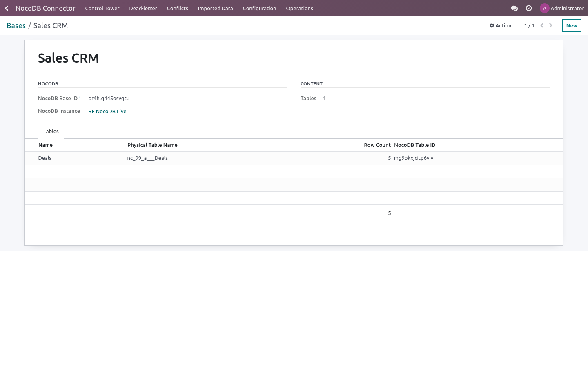Click the 1 / 1 pager counter
This screenshot has height=368, width=588.
pos(529,25)
